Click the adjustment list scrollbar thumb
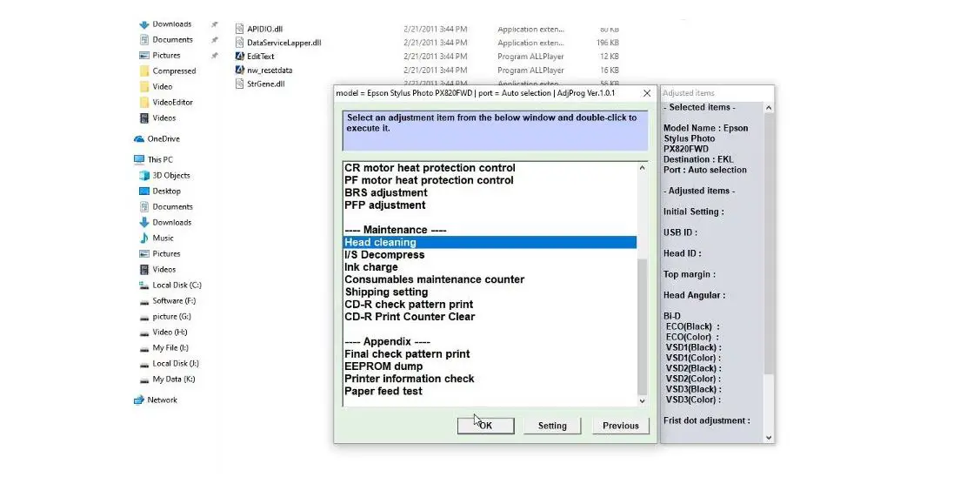 pos(643,326)
